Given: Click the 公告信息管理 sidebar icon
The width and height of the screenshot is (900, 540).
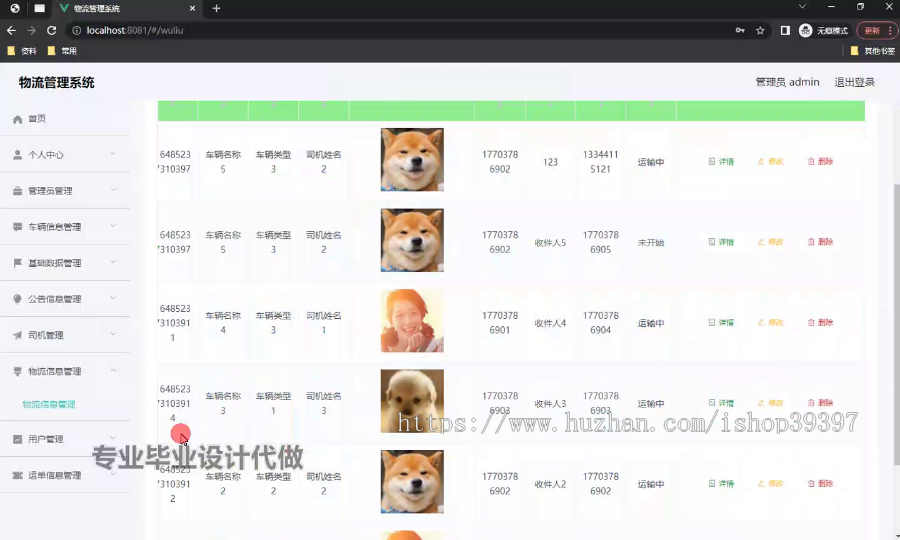Looking at the screenshot, I should click(17, 299).
